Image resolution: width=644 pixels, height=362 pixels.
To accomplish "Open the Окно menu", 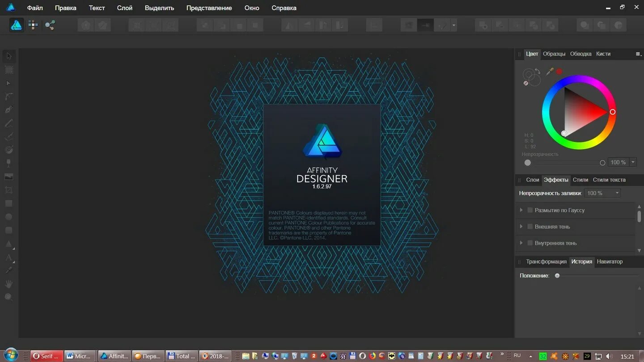I will click(x=252, y=8).
